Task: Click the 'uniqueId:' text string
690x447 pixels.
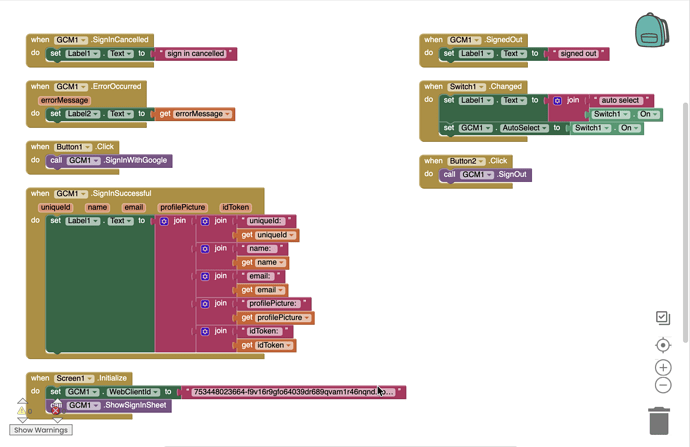Action: 265,221
